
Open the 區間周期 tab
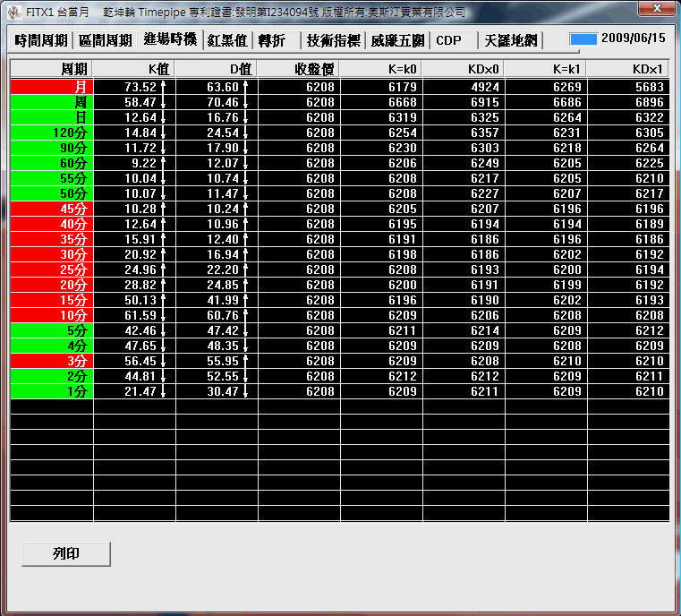point(106,41)
